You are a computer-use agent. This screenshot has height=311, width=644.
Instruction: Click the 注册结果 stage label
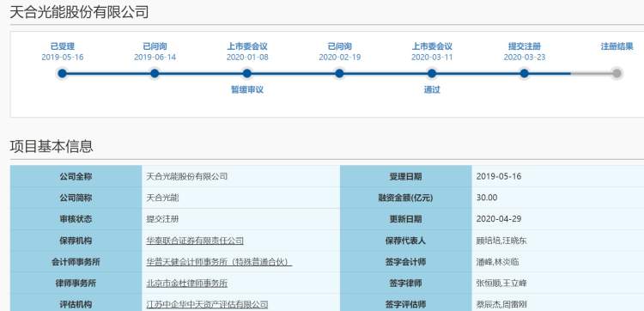[x=617, y=46]
